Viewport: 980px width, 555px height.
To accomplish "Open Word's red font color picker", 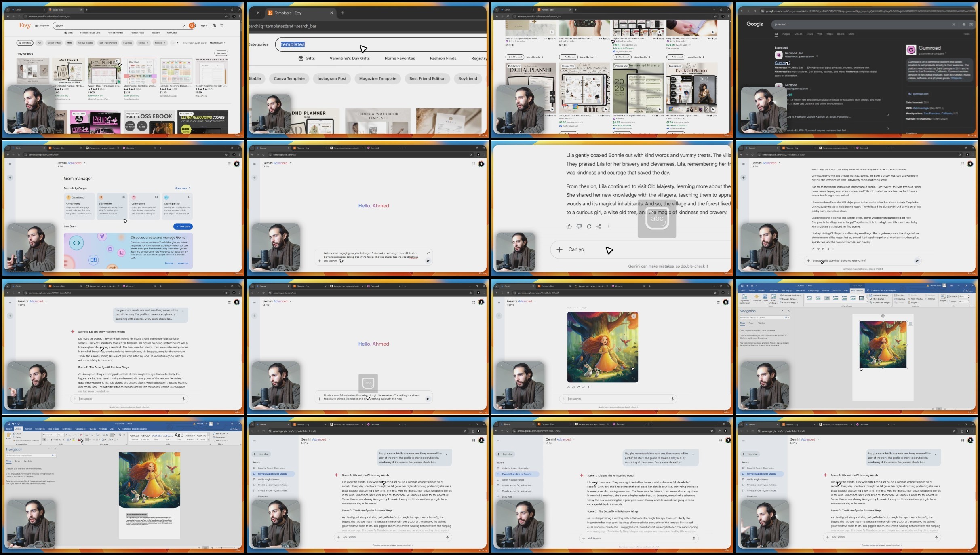I will click(x=79, y=440).
